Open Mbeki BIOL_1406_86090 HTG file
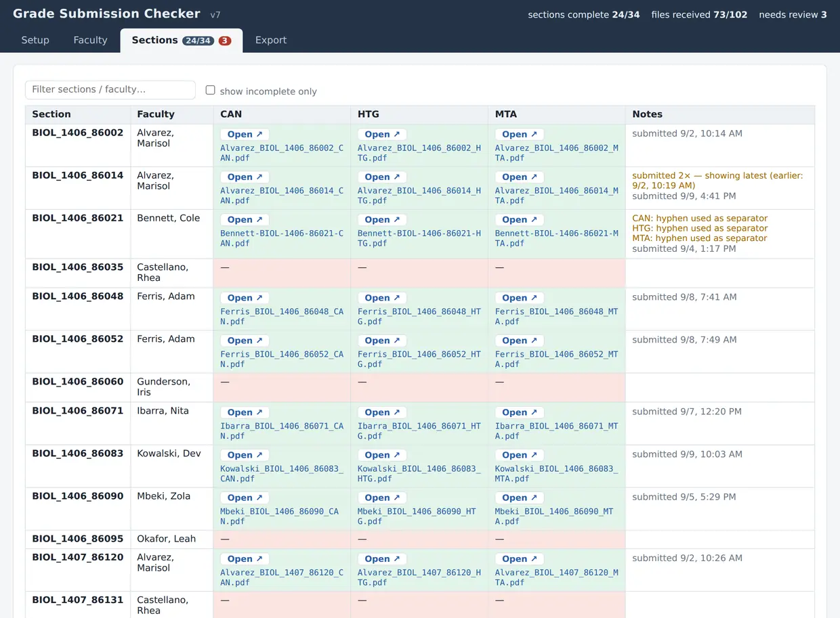The image size is (840, 618). [x=382, y=498]
